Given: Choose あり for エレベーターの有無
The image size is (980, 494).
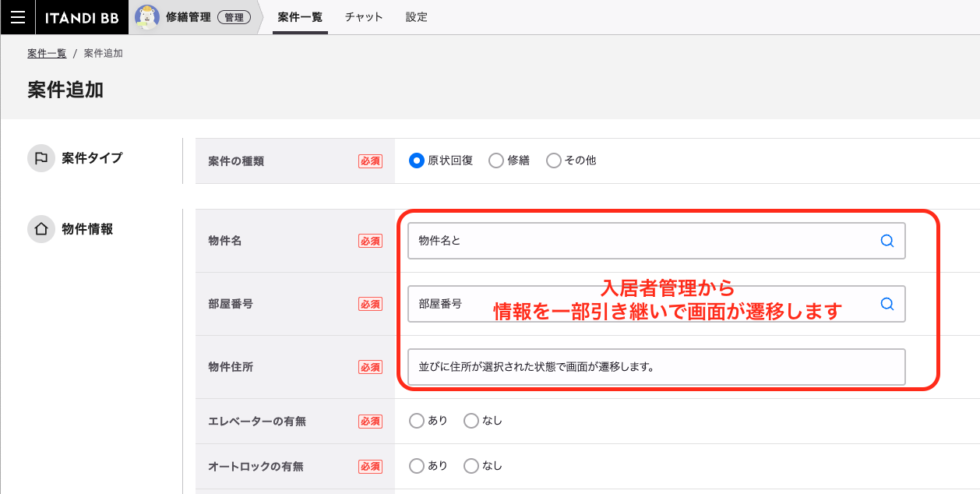Looking at the screenshot, I should coord(416,421).
